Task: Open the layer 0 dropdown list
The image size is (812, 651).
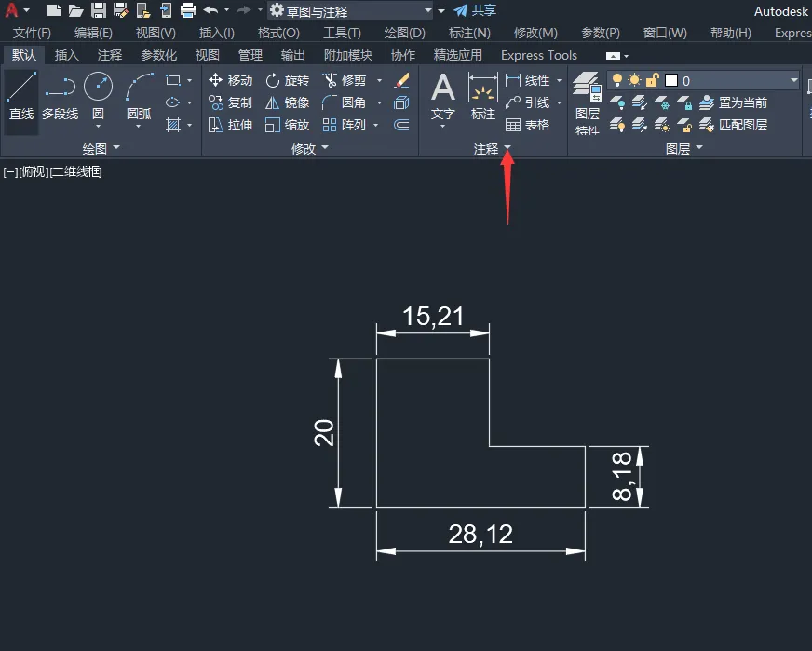Action: (x=793, y=80)
